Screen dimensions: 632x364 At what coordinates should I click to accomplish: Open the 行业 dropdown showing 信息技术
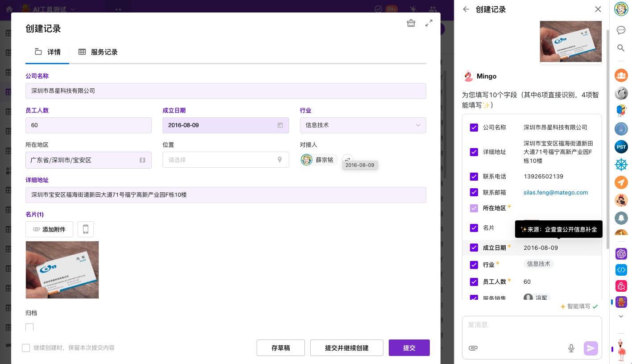tap(362, 125)
